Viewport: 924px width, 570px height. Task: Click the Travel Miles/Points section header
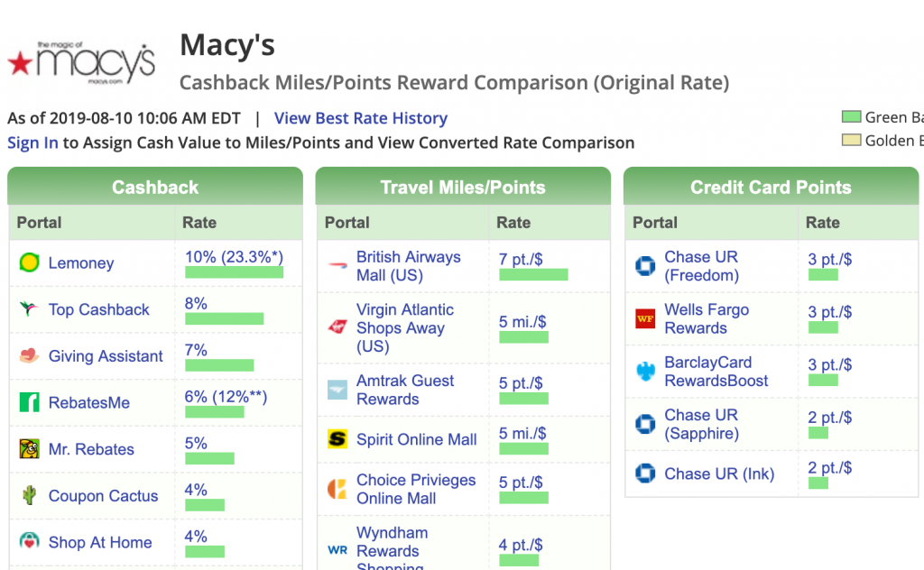[463, 187]
